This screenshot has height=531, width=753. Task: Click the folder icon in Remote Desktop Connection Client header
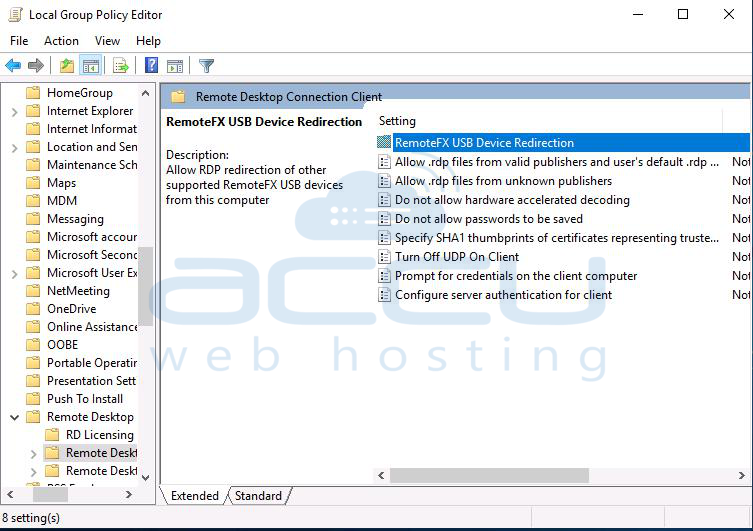(x=178, y=97)
